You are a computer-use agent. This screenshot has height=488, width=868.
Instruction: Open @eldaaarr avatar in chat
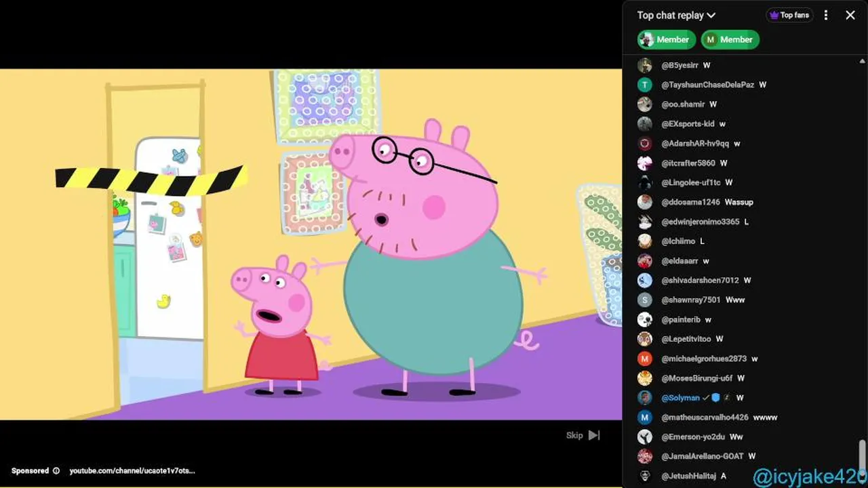[645, 261]
